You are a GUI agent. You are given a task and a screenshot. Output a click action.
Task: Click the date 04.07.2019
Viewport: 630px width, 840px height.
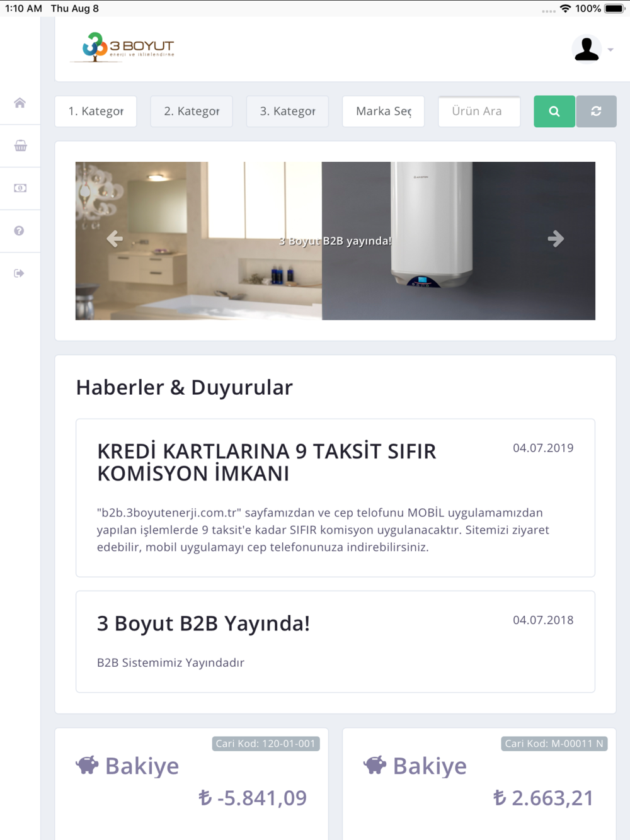(x=543, y=448)
